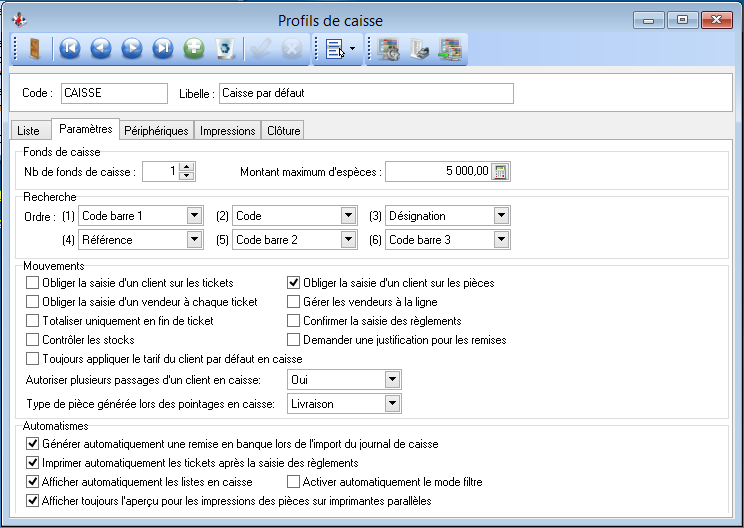744x528 pixels.
Task: Uncheck 'Obliger la saisie d'un client sur les pièces'
Action: pos(294,283)
